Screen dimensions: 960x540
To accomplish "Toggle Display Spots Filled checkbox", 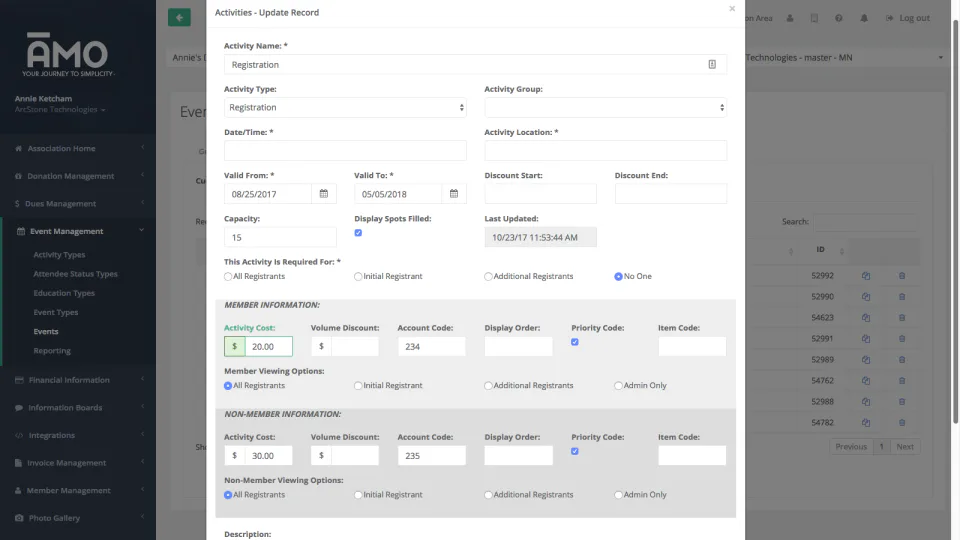I will pos(358,233).
